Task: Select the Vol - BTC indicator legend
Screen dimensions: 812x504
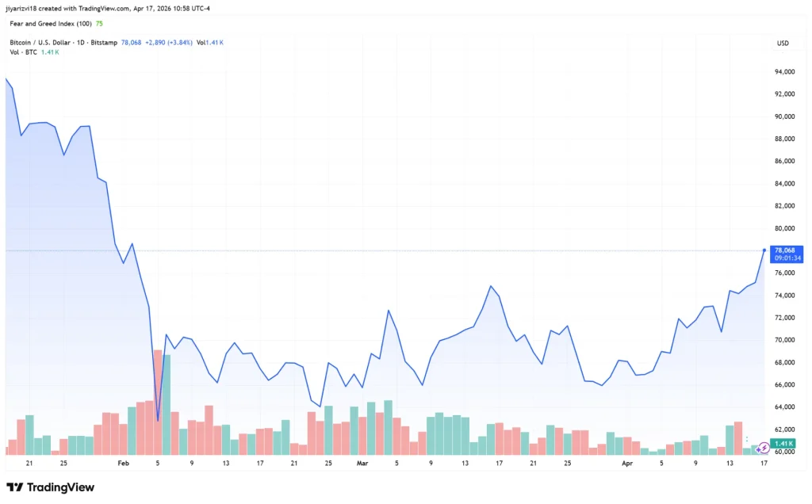Action: pos(22,52)
